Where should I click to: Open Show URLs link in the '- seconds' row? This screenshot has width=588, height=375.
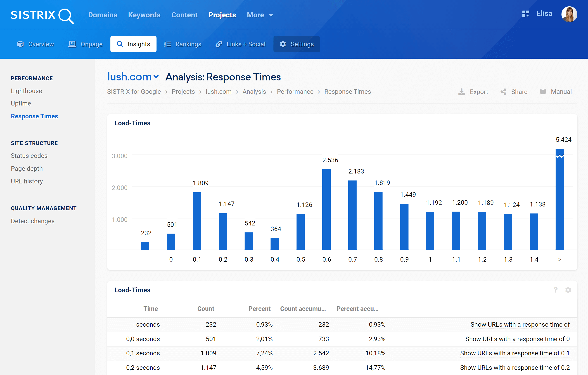520,324
